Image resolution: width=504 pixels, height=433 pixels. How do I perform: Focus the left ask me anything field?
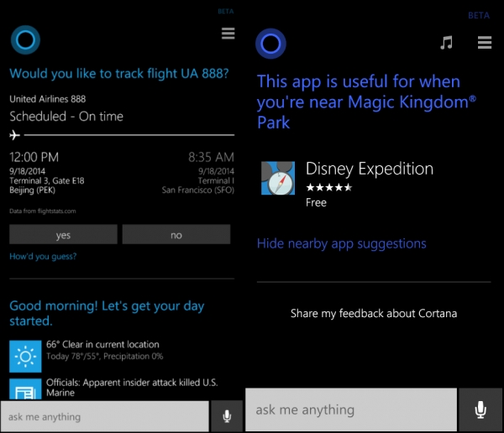[105, 416]
